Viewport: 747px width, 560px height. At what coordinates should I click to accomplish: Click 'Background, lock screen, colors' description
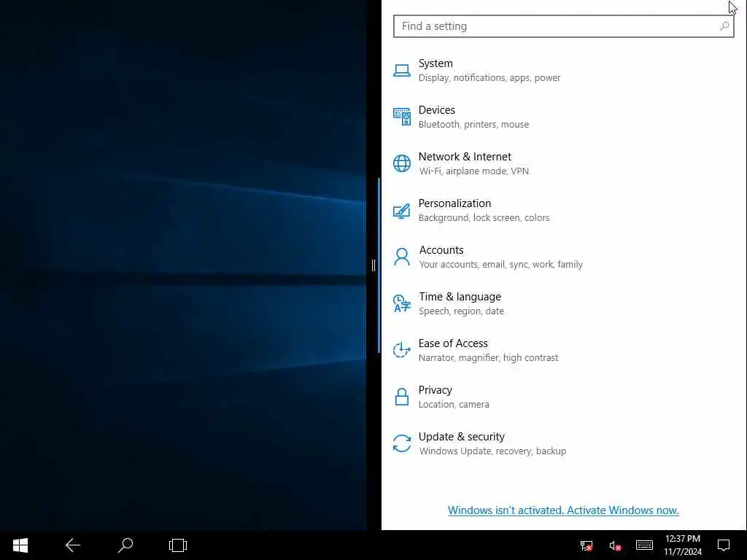click(484, 217)
